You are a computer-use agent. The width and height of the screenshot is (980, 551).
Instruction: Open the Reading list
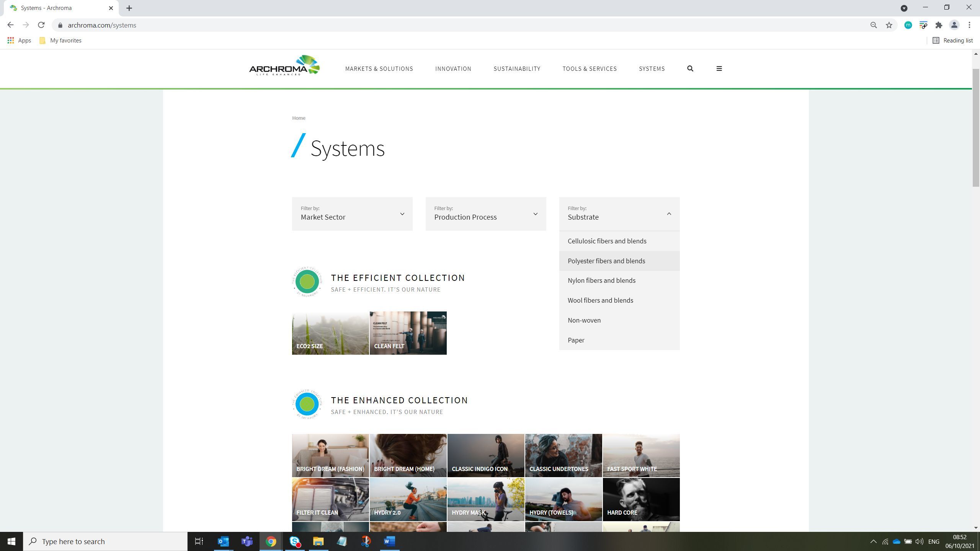(952, 40)
